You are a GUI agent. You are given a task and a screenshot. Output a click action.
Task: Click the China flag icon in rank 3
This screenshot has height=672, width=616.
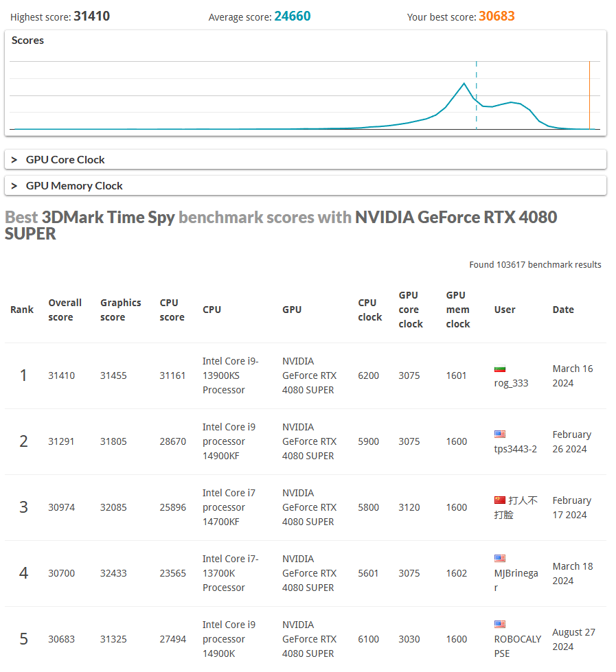[499, 500]
